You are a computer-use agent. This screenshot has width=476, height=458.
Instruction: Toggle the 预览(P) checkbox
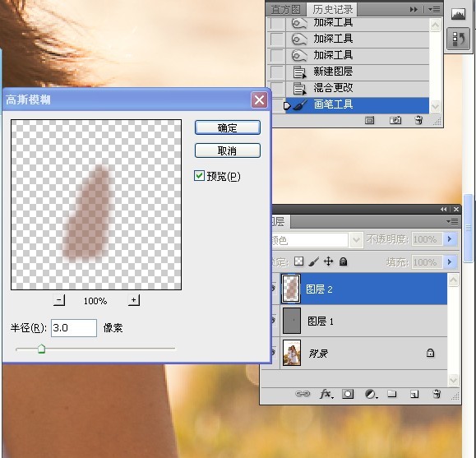tap(199, 175)
